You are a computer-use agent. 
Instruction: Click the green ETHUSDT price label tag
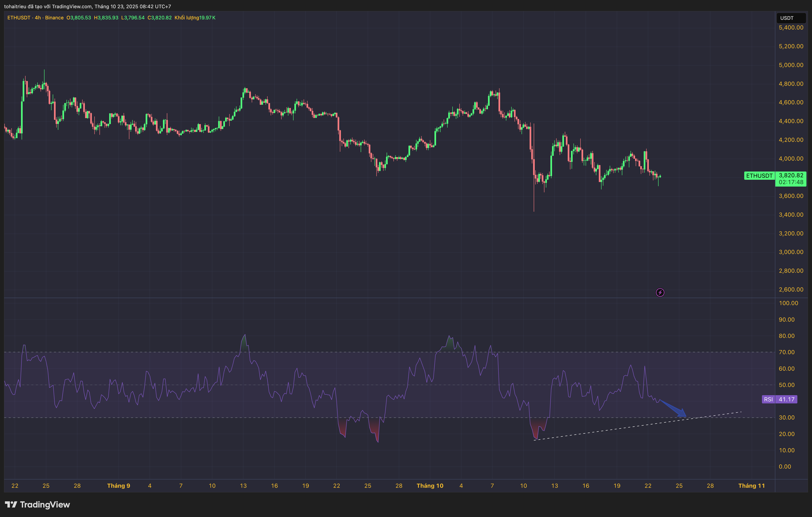759,175
